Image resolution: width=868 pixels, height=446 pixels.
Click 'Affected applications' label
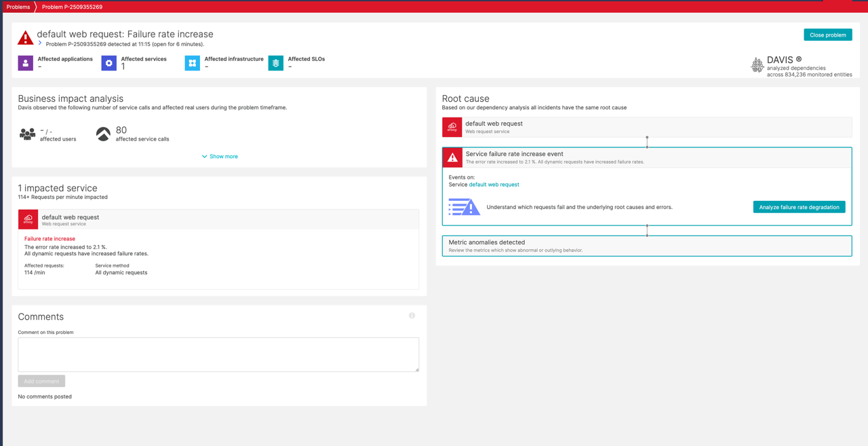coord(65,59)
